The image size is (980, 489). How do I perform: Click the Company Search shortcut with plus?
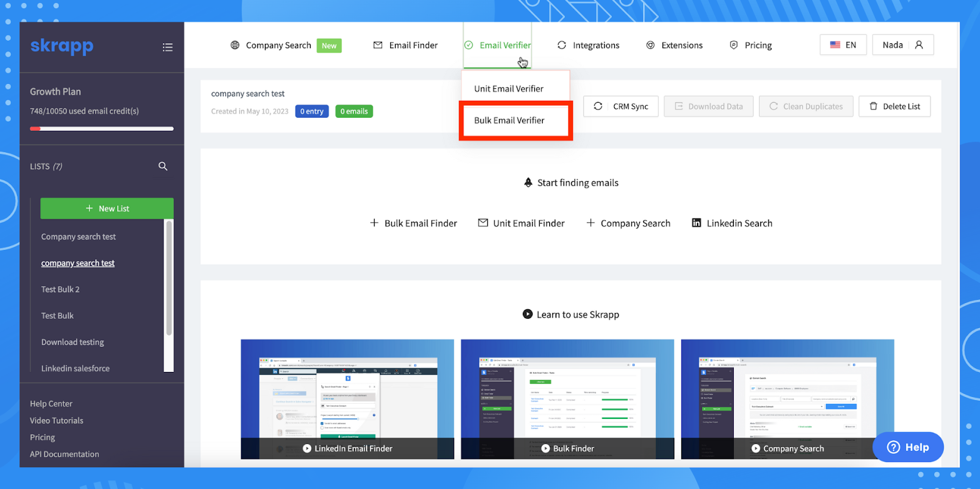click(628, 223)
